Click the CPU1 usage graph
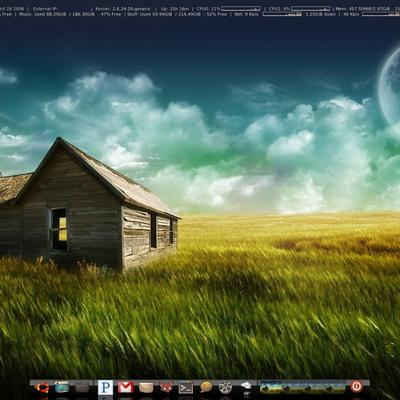Viewport: 400px width, 400px height. pos(310,9)
